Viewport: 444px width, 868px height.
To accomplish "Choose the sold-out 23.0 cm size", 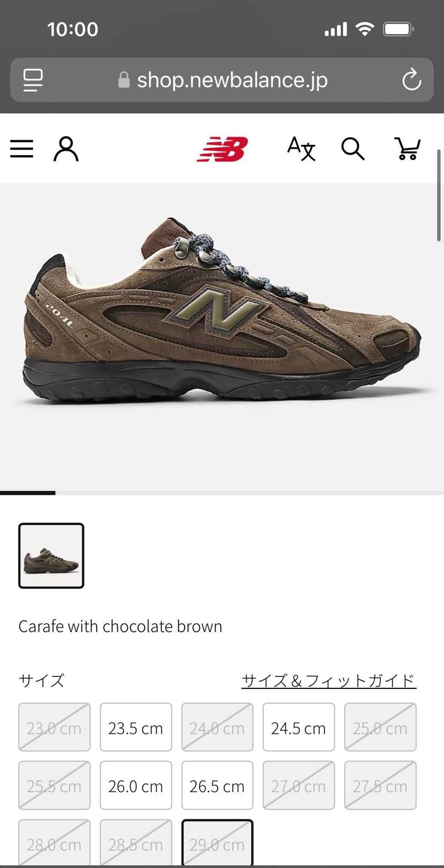I will tap(55, 727).
